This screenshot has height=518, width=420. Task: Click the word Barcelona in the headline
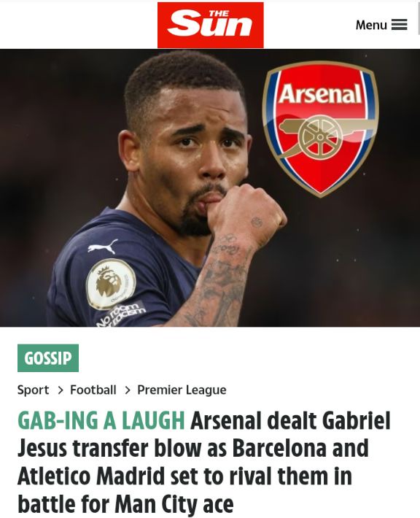(x=279, y=448)
